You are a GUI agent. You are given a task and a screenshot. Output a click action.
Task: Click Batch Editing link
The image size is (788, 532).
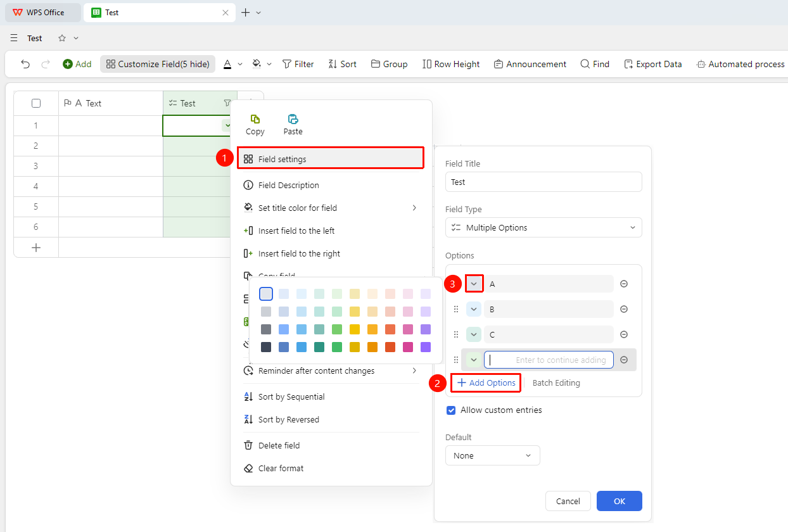pyautogui.click(x=556, y=383)
